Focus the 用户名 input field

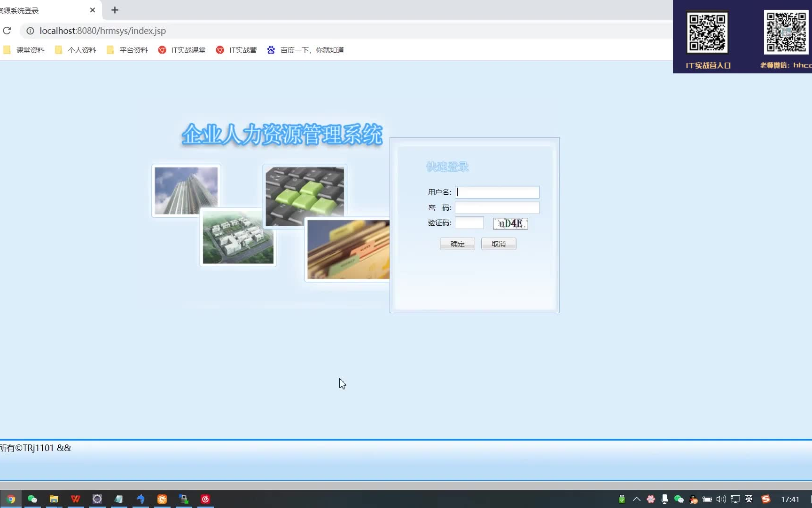497,192
